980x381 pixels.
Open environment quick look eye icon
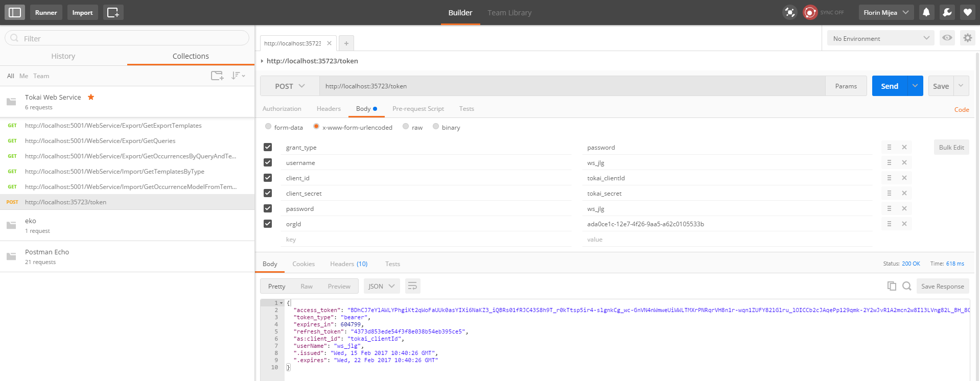(x=947, y=38)
